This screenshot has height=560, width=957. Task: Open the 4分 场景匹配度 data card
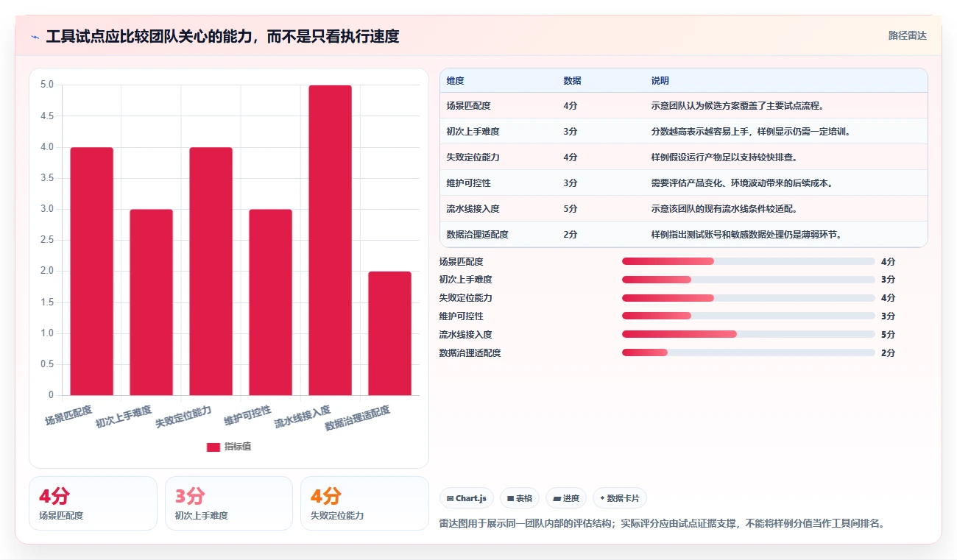coord(93,503)
